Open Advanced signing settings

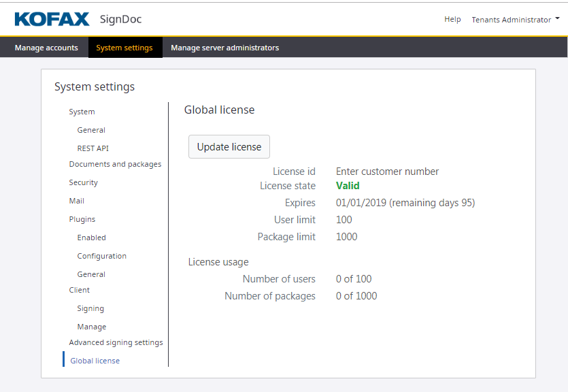tap(116, 342)
